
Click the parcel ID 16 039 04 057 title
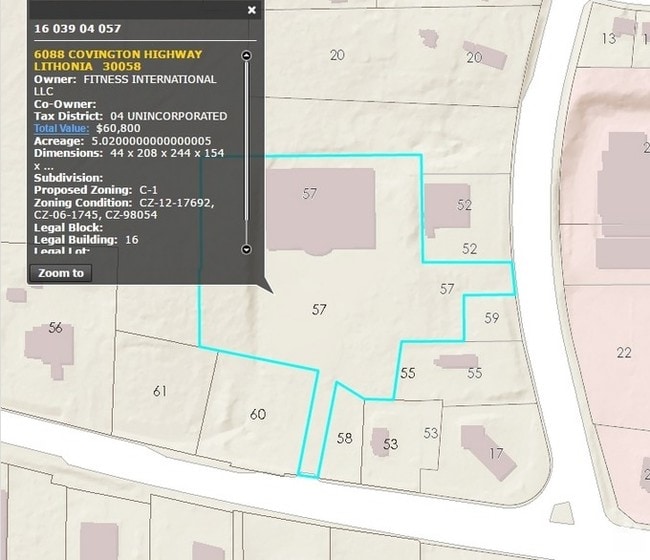[x=78, y=29]
